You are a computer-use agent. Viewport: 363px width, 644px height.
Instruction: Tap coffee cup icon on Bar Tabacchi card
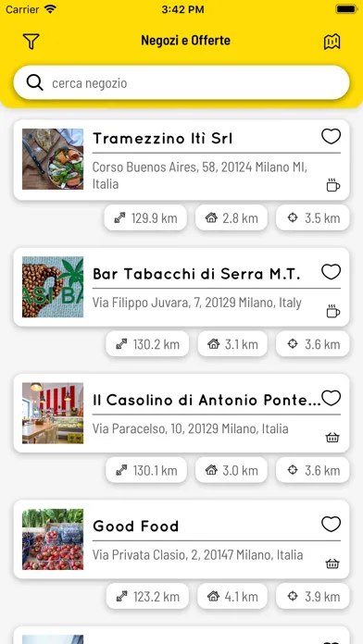[333, 311]
